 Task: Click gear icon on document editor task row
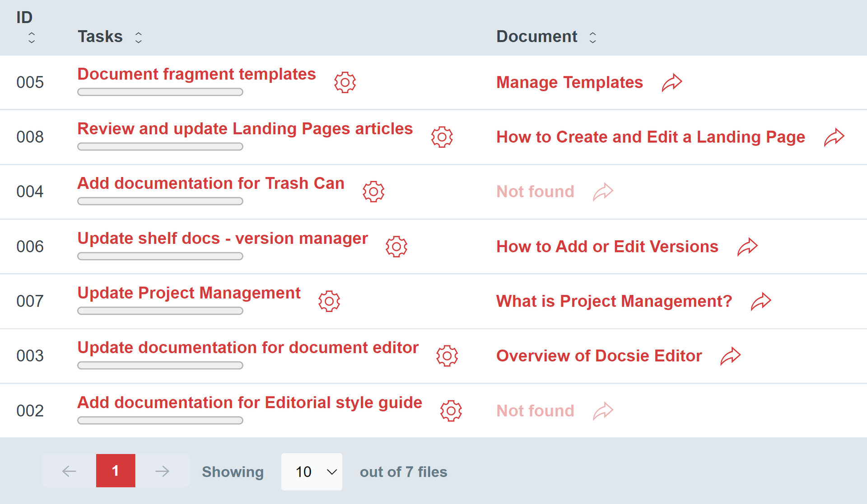click(447, 355)
